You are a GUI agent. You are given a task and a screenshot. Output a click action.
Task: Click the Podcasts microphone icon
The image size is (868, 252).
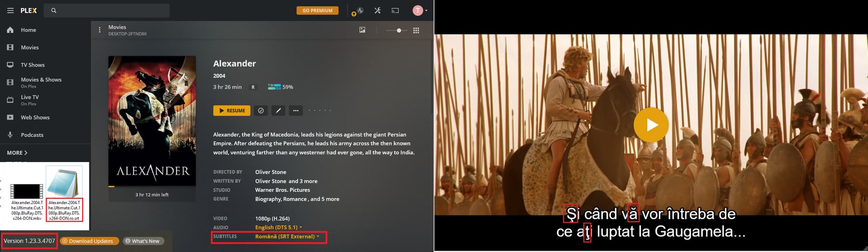tap(10, 135)
